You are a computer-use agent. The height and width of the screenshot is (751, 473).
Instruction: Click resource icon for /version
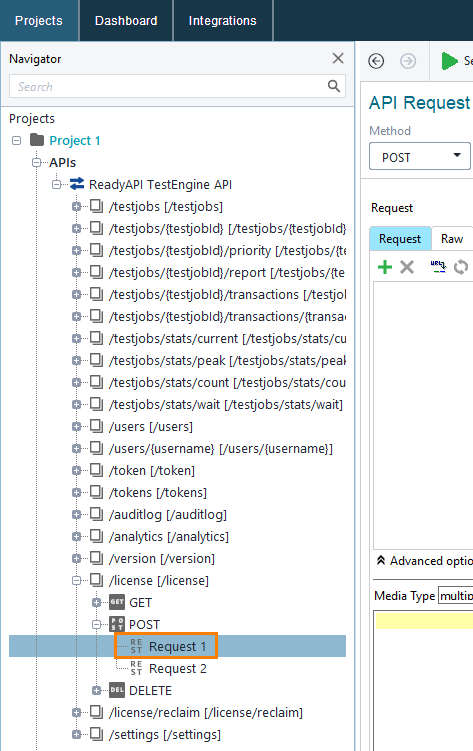(97, 558)
